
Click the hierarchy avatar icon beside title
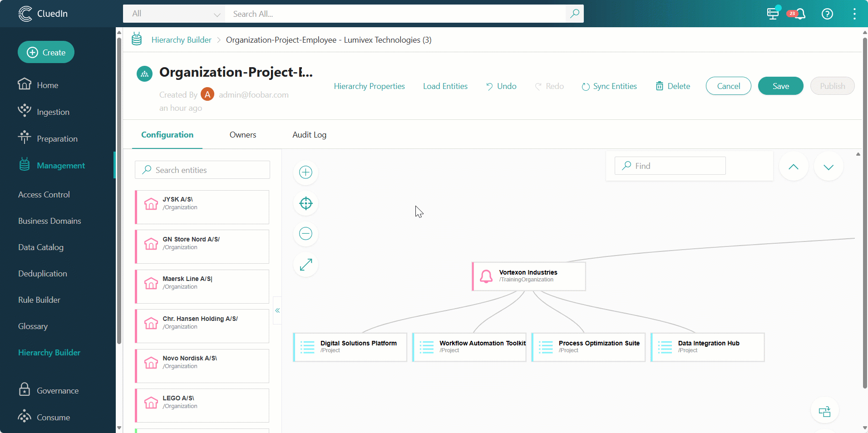click(x=144, y=74)
